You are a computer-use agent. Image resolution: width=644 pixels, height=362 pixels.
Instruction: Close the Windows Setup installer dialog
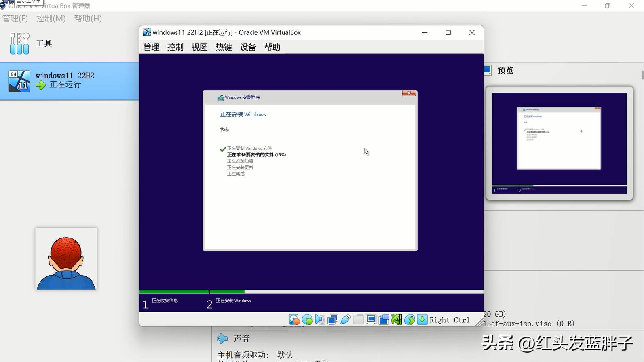click(x=409, y=93)
